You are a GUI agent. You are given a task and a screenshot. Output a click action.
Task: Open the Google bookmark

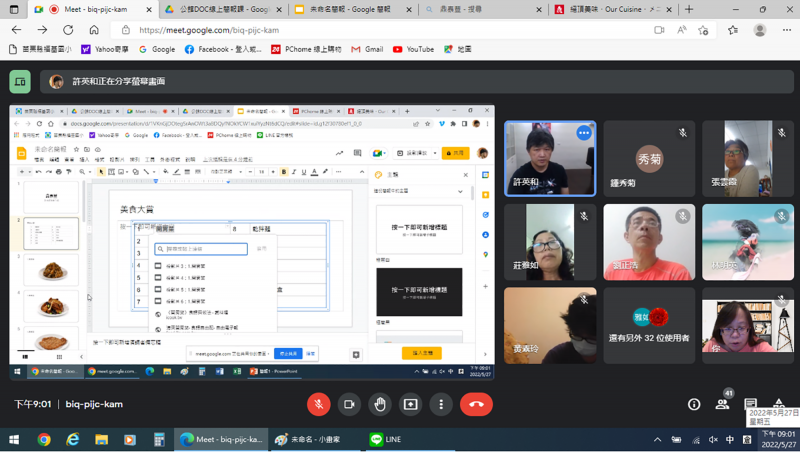157,49
